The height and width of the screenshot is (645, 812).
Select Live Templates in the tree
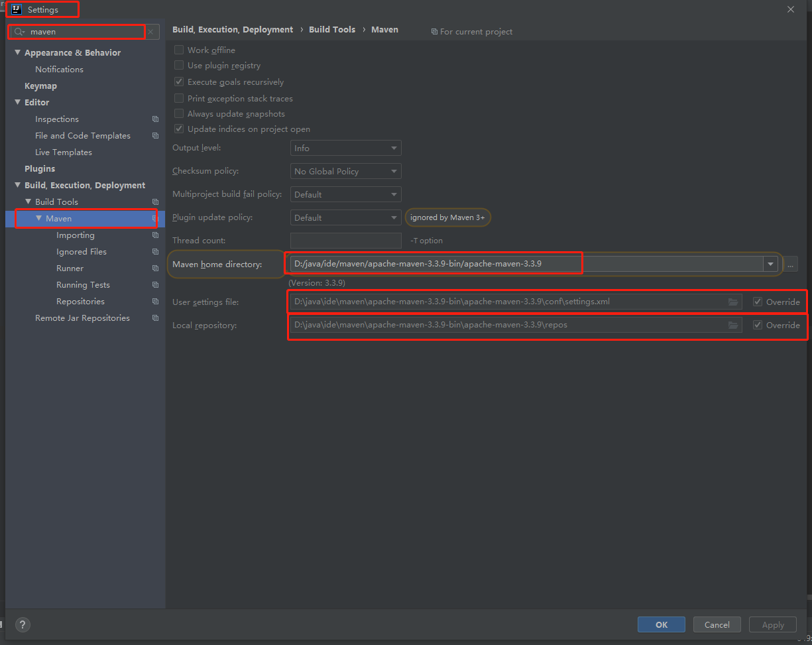pos(64,152)
